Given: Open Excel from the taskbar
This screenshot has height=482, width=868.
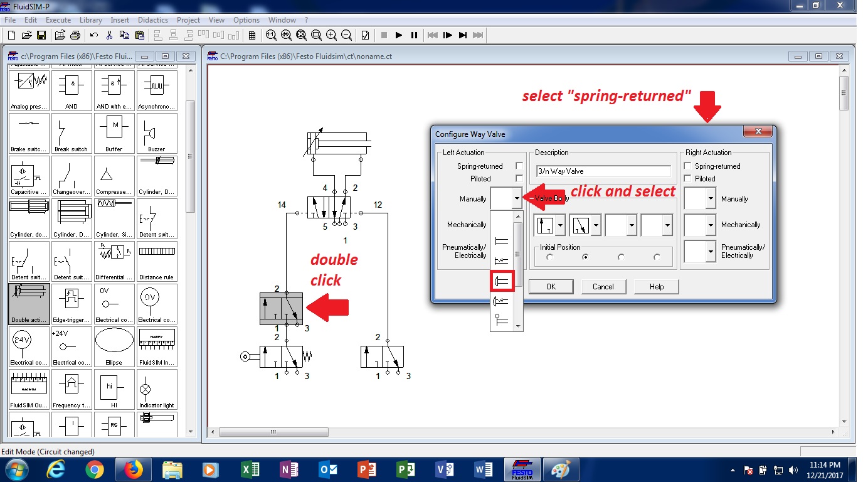Looking at the screenshot, I should click(250, 469).
